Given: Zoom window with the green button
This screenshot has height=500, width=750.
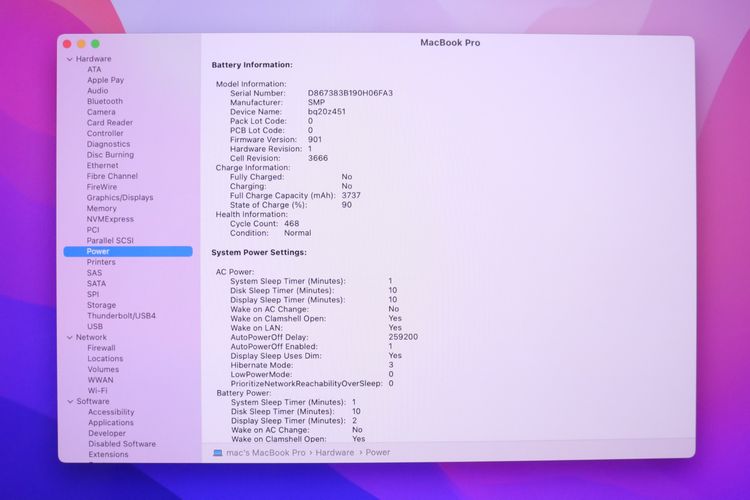Looking at the screenshot, I should 96,44.
